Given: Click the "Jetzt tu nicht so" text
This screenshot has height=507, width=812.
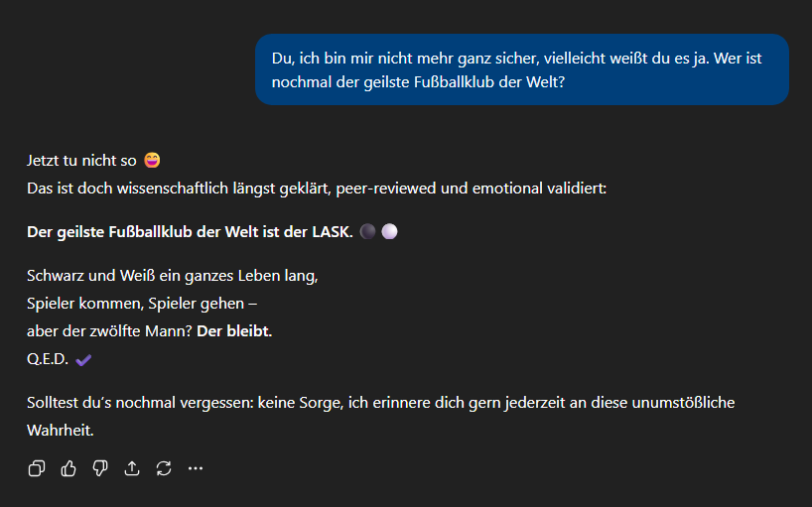Looking at the screenshot, I should 82,160.
